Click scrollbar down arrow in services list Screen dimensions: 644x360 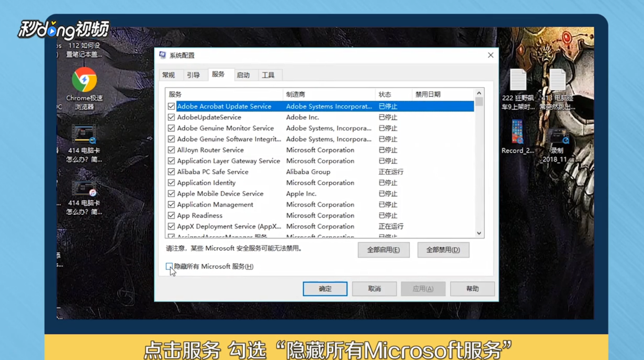tap(479, 233)
